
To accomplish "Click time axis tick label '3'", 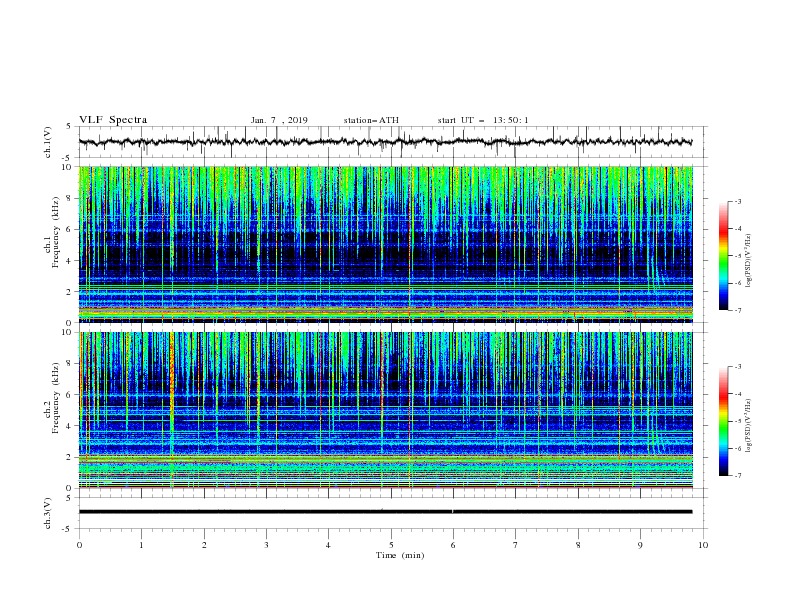I will (x=266, y=545).
